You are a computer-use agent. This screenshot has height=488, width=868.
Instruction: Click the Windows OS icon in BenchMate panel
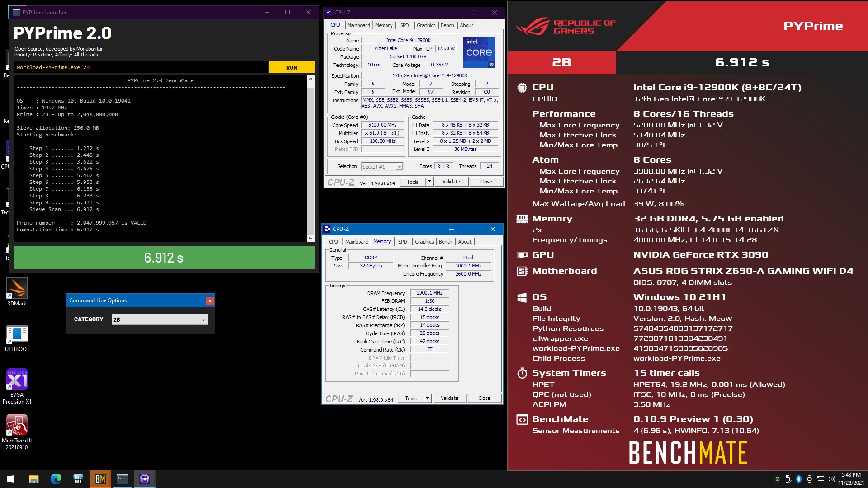point(522,297)
